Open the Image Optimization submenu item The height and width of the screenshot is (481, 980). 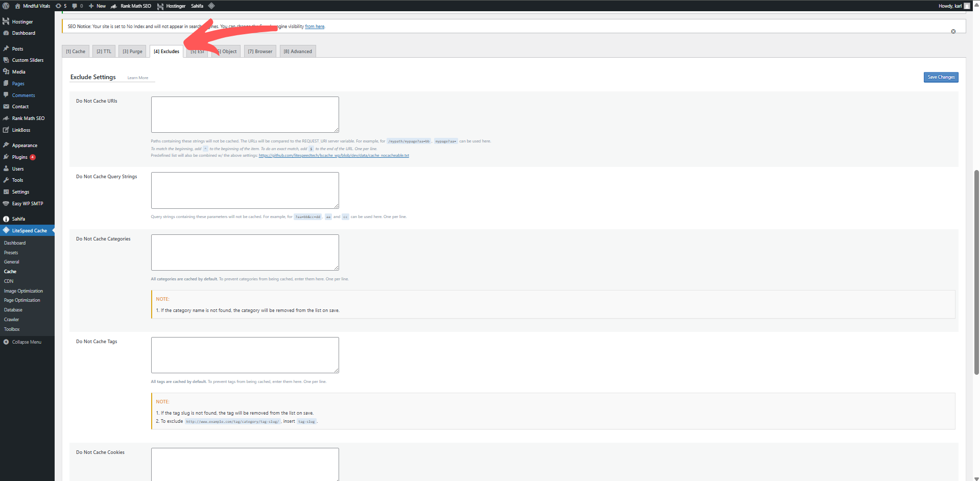pos(23,291)
